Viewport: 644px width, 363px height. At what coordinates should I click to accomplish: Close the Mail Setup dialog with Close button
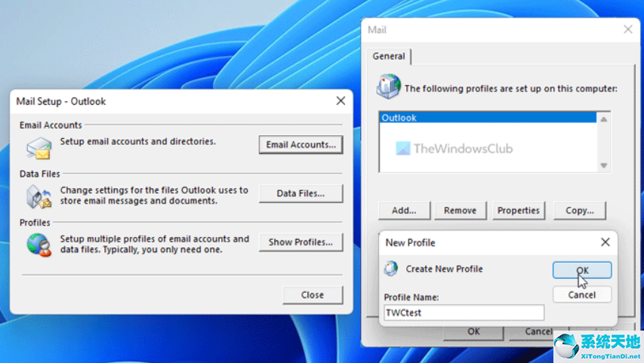coord(313,295)
